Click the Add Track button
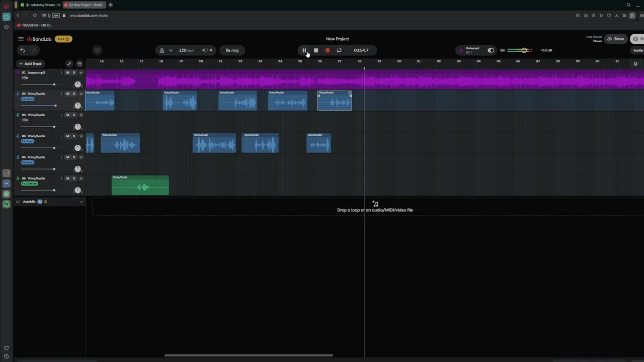Image resolution: width=644 pixels, height=362 pixels. (x=30, y=64)
